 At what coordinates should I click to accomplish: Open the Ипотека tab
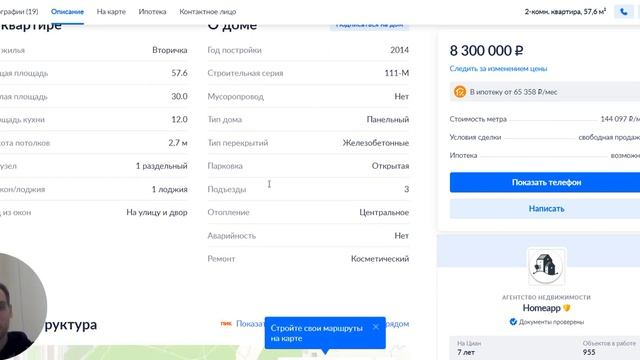click(152, 12)
